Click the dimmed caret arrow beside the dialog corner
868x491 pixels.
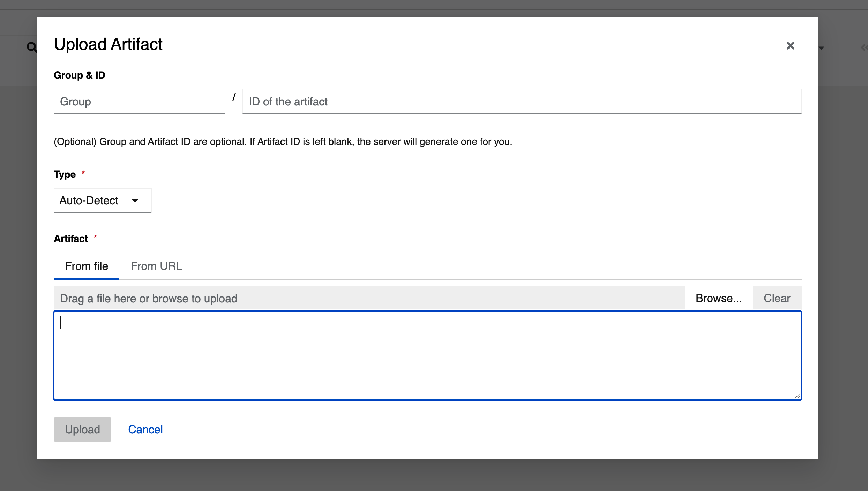pyautogui.click(x=822, y=48)
